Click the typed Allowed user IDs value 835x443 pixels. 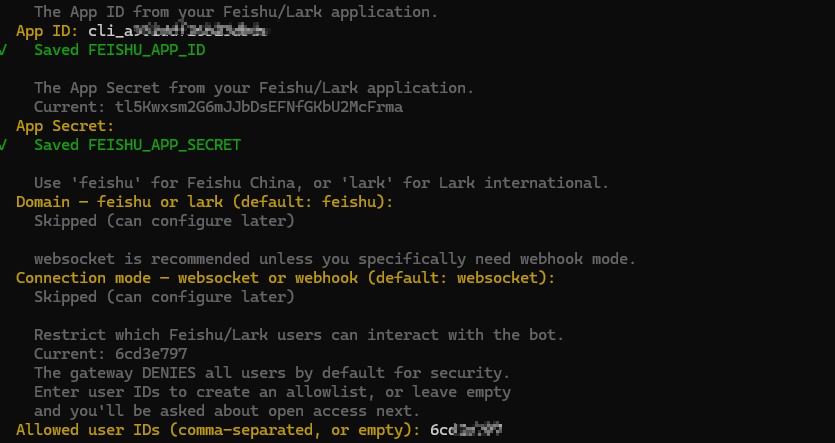tap(465, 430)
